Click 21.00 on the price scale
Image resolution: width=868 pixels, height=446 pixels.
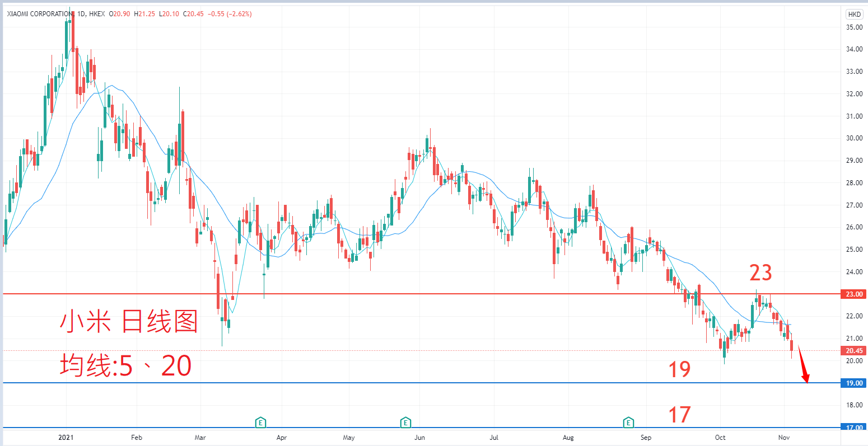click(854, 339)
